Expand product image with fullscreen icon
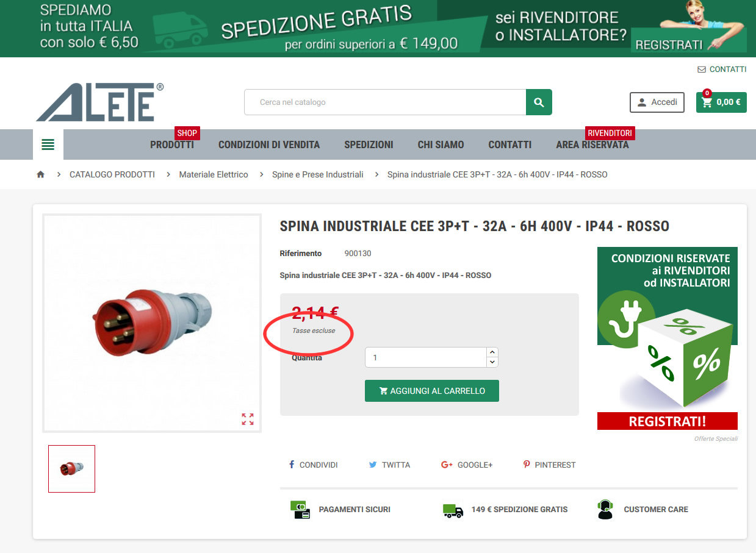This screenshot has width=756, height=553. click(248, 419)
